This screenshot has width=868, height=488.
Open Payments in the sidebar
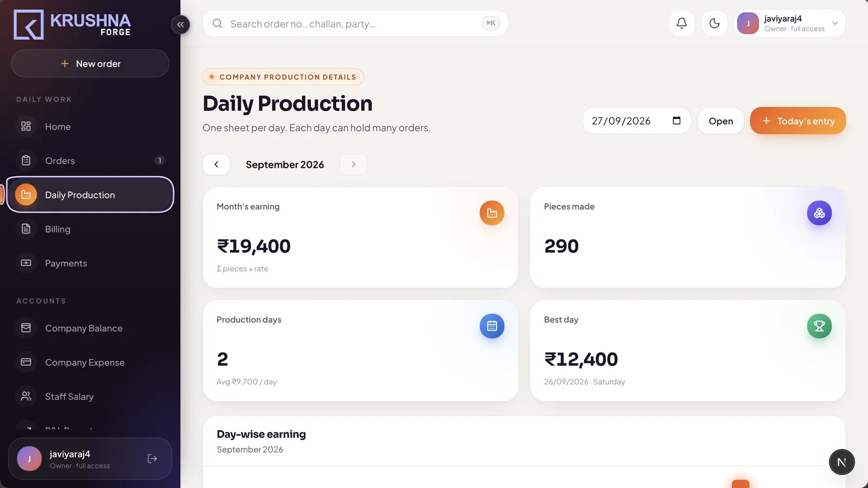(90, 263)
